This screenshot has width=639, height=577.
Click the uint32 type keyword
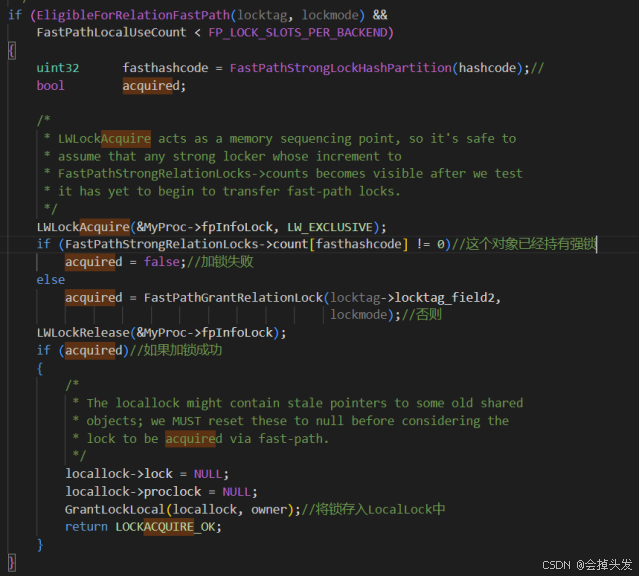tap(57, 68)
